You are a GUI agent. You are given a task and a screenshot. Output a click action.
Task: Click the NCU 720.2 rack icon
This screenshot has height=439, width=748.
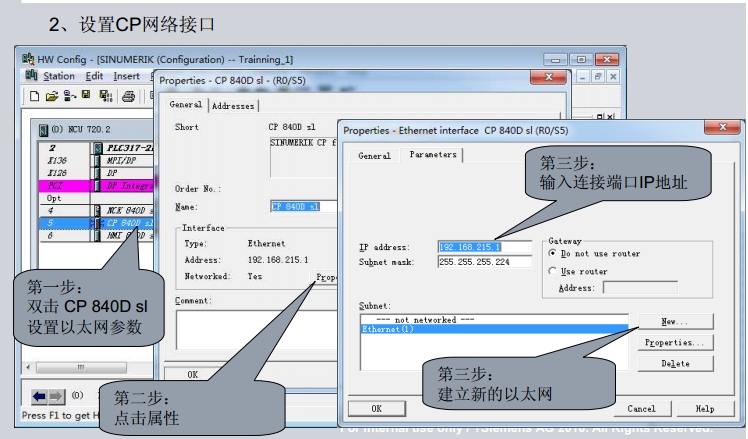point(43,129)
